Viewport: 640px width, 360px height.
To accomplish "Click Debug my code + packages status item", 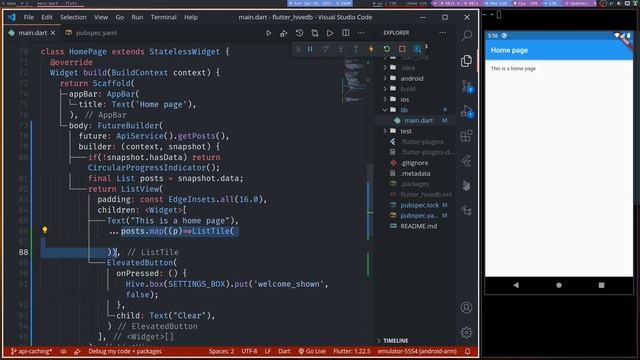I will 125,351.
